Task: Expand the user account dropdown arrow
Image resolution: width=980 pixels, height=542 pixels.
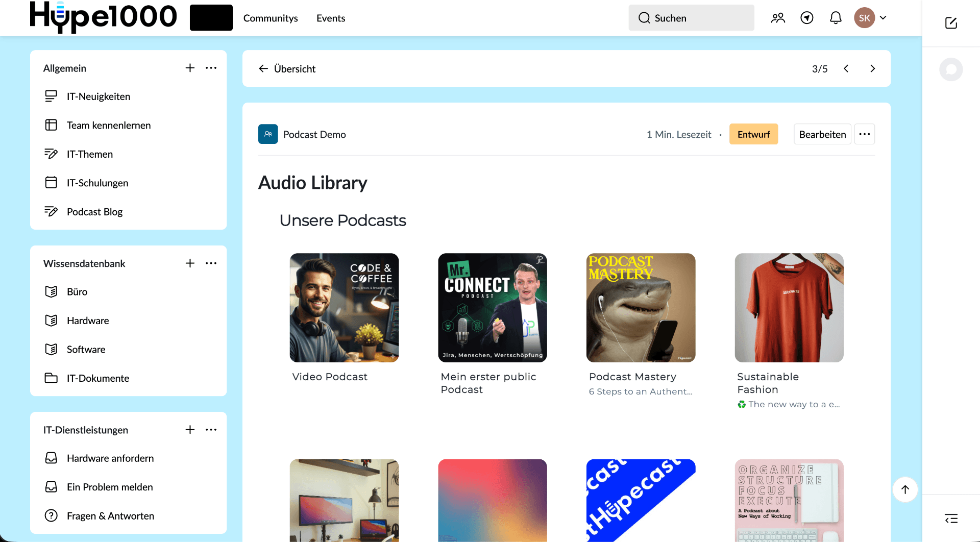Action: tap(883, 18)
